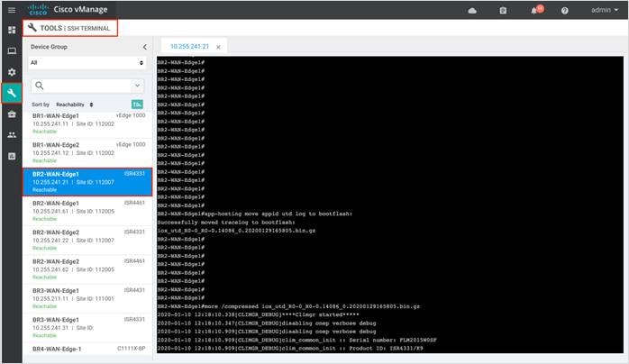
Task: Select BR3-WAN-Edge1 at 10.255.211.11
Action: (87, 298)
